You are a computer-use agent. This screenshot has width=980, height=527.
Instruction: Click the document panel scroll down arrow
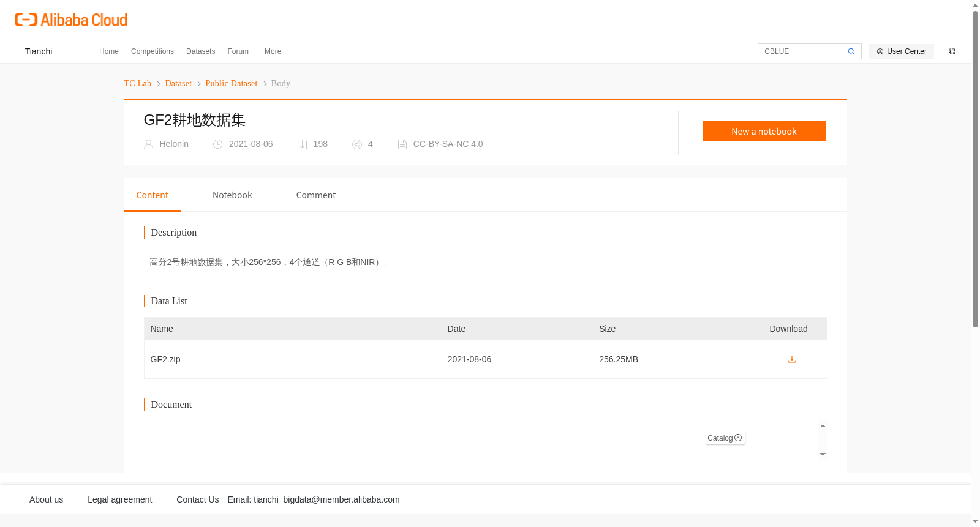tap(823, 454)
